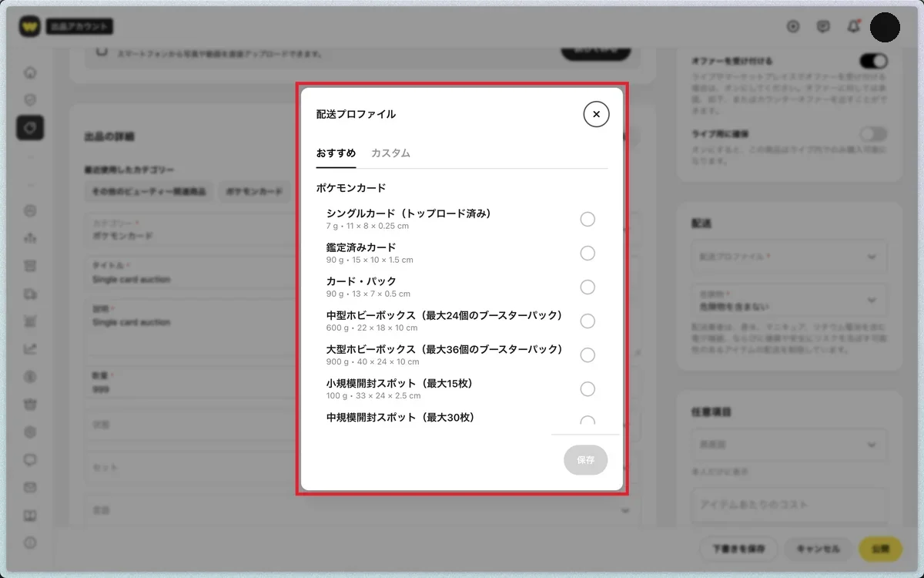Viewport: 924px width, 578px height.
Task: Switch to the カスタム tab
Action: [390, 153]
